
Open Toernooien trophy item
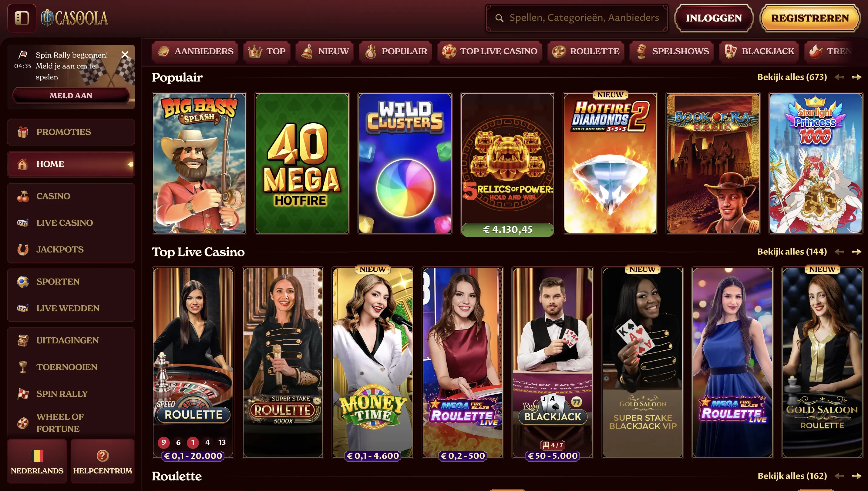pyautogui.click(x=71, y=367)
